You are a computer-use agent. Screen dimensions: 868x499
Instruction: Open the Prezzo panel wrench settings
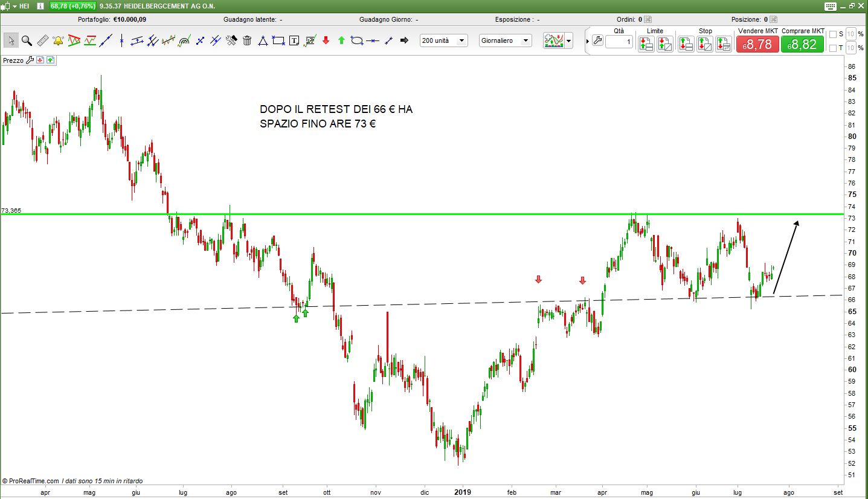coord(30,60)
